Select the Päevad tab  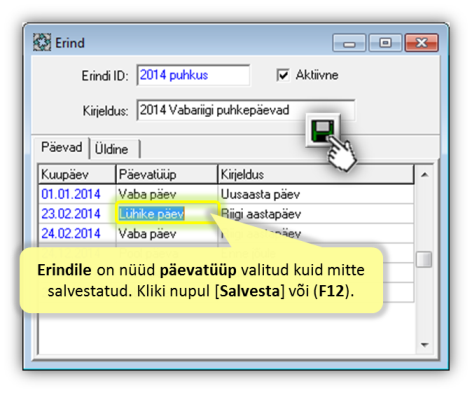tap(61, 147)
